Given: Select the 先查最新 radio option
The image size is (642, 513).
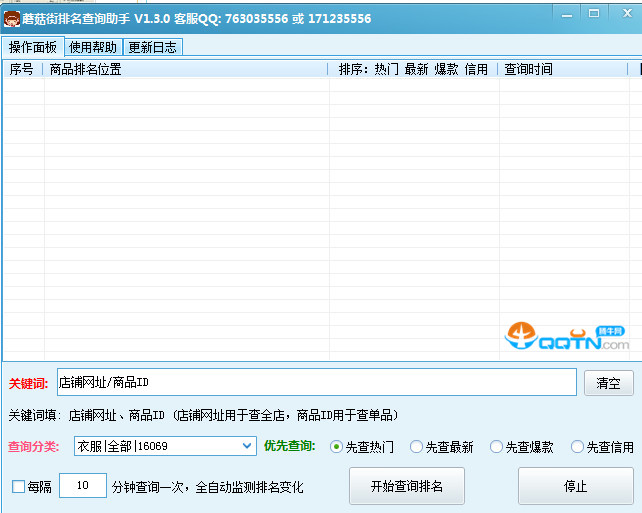Looking at the screenshot, I should [x=416, y=447].
